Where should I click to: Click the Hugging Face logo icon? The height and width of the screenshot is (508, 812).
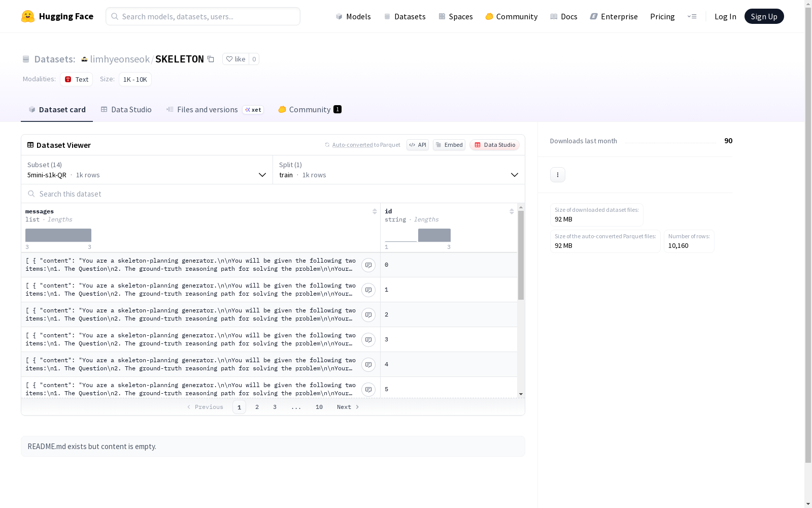pyautogui.click(x=28, y=16)
